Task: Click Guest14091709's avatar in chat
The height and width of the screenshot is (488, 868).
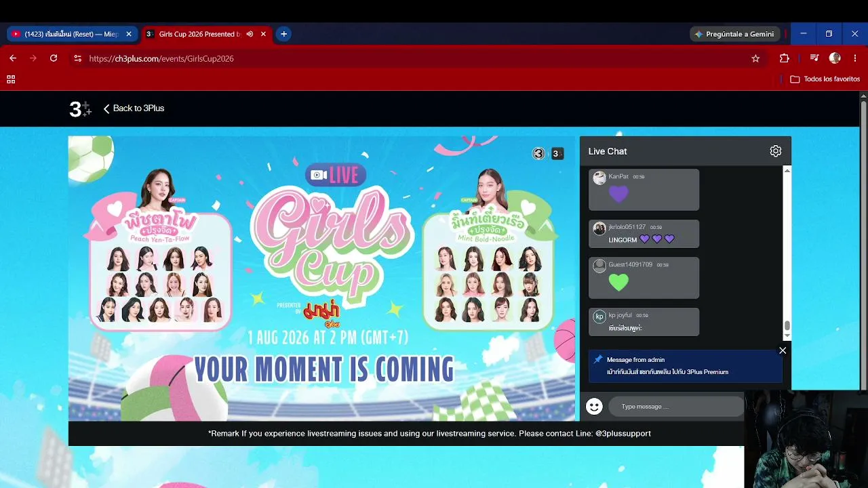Action: [599, 266]
